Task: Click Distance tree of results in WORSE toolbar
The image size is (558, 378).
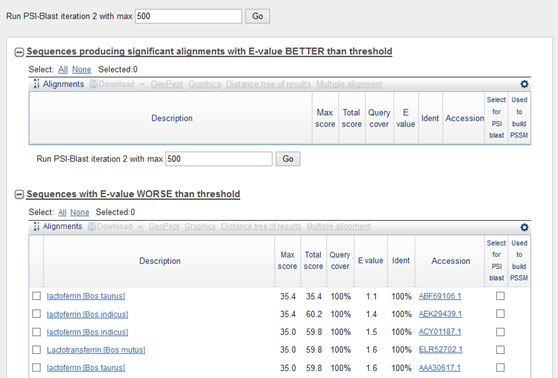Action: point(261,226)
